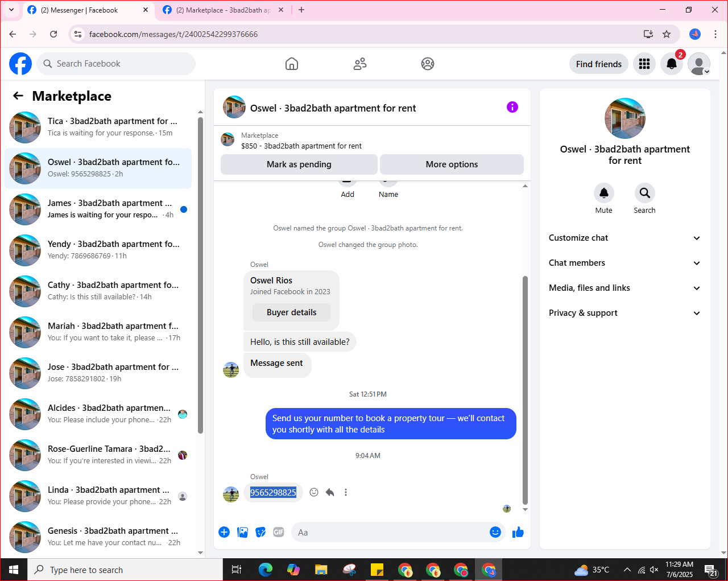The height and width of the screenshot is (581, 728).
Task: Bookmark this page with star icon
Action: click(x=667, y=34)
